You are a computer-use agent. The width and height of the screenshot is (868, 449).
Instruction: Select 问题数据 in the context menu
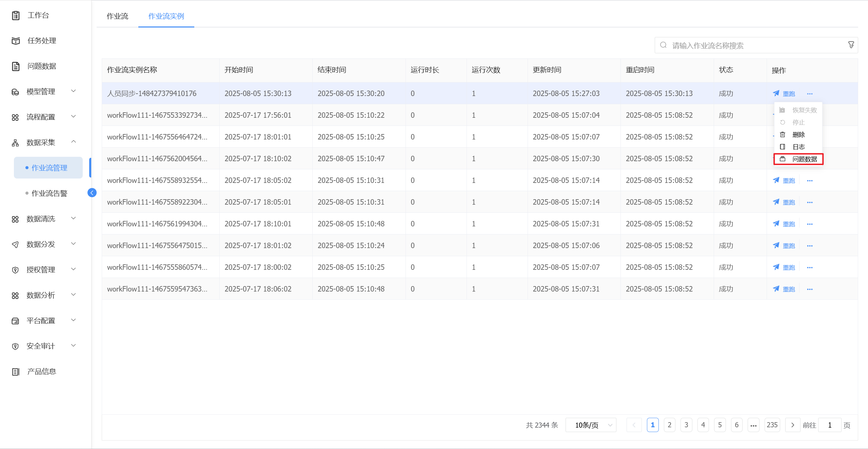804,159
